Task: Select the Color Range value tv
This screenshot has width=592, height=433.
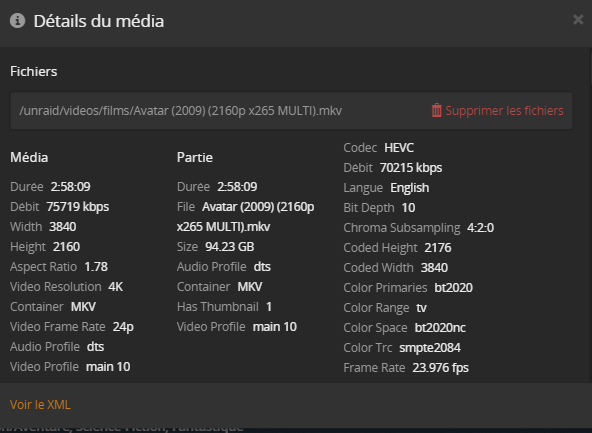Action: [x=421, y=308]
